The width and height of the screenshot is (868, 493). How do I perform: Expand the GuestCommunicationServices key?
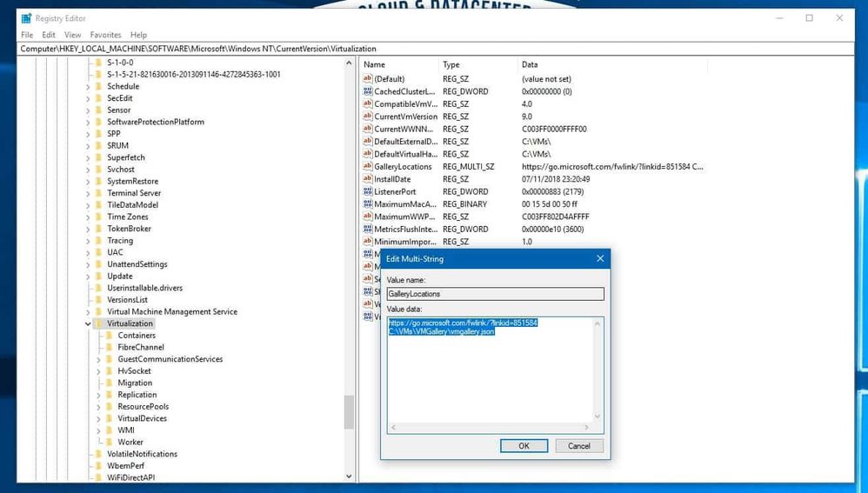tap(98, 360)
